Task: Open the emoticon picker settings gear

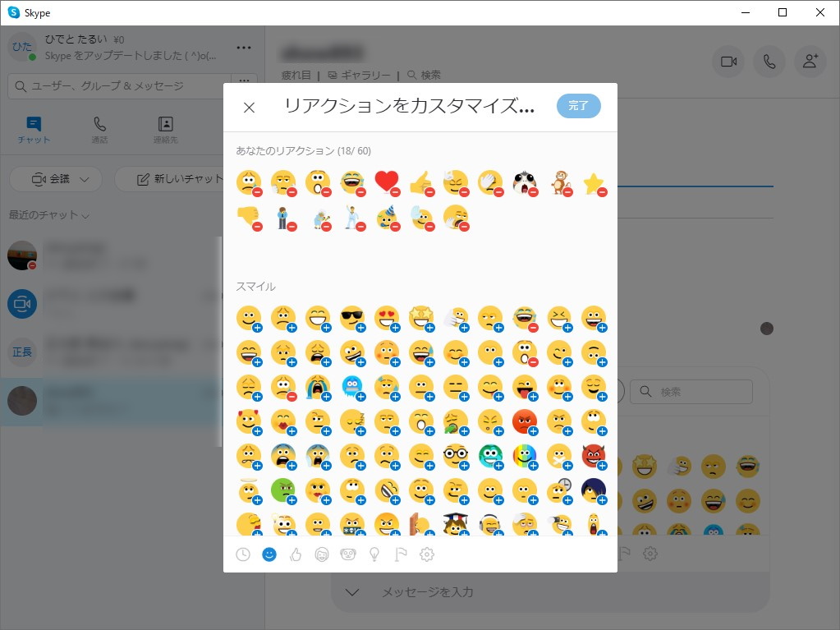Action: [x=427, y=554]
